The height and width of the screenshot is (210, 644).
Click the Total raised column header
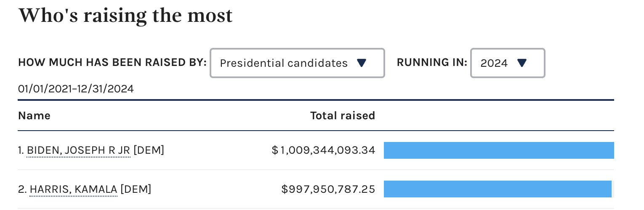(x=342, y=115)
